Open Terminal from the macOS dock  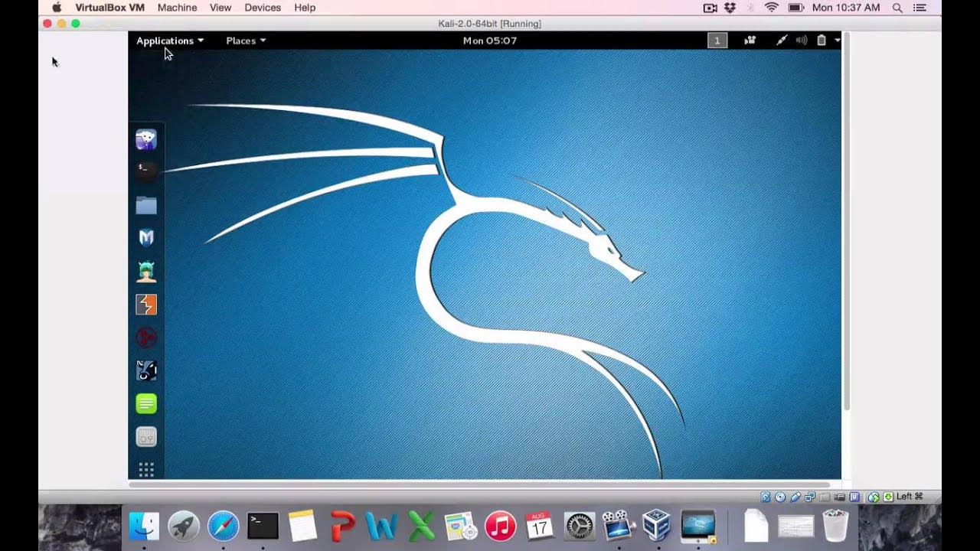263,527
